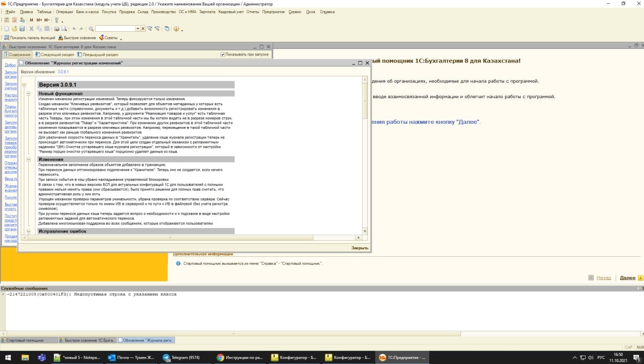Click 'Следующий раздел' in quick start window
644x364 pixels.
(54, 54)
